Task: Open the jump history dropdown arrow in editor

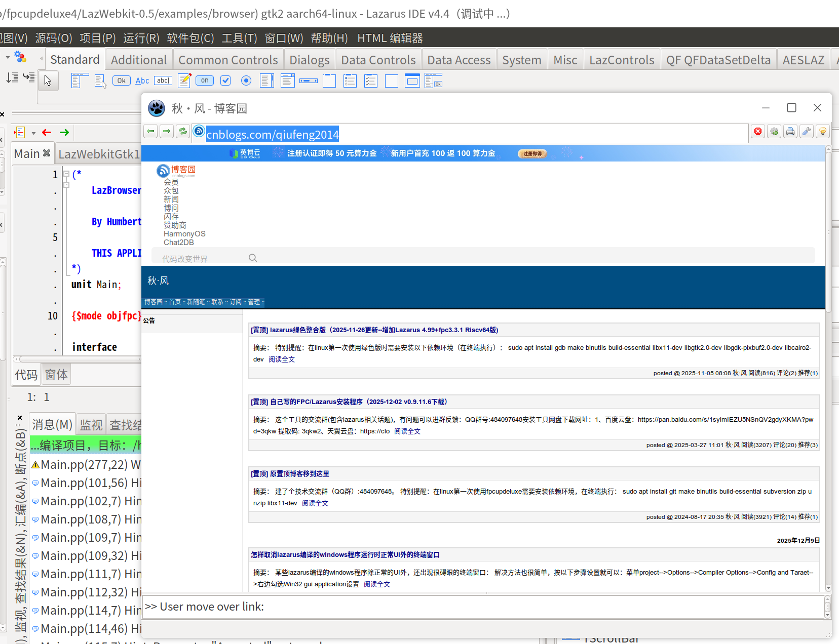Action: pyautogui.click(x=33, y=133)
